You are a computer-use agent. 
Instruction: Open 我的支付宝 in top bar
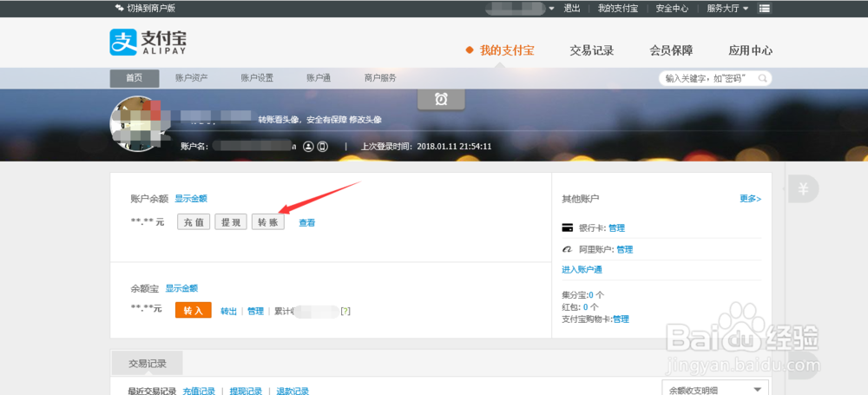click(618, 9)
